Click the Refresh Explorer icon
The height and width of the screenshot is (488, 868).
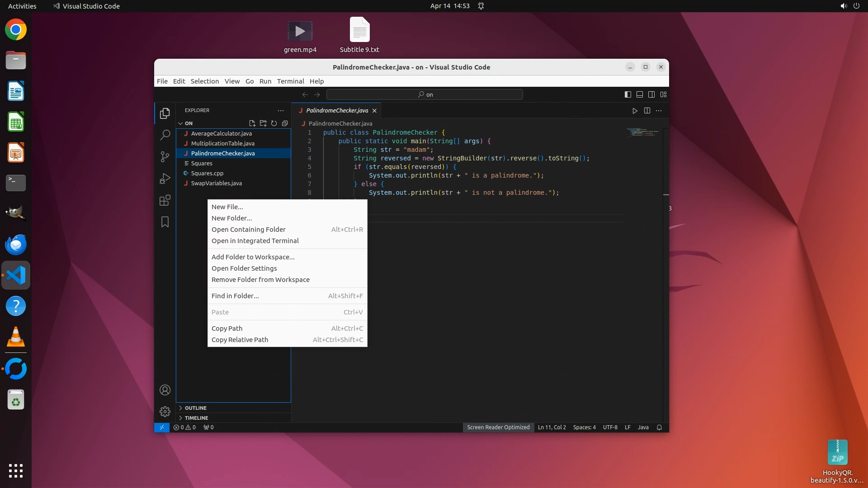[x=274, y=123]
